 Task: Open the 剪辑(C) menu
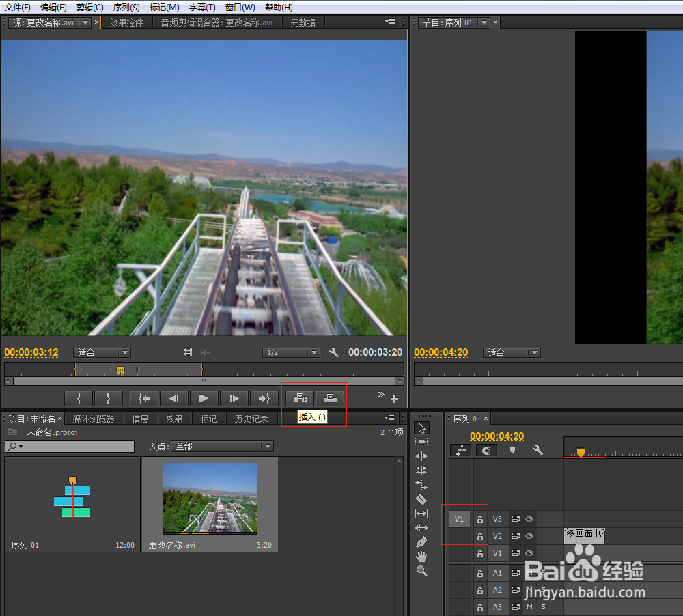click(x=89, y=8)
